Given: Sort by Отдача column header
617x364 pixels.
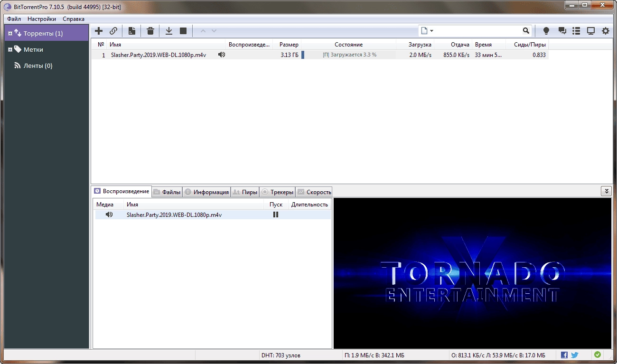Looking at the screenshot, I should [x=453, y=45].
